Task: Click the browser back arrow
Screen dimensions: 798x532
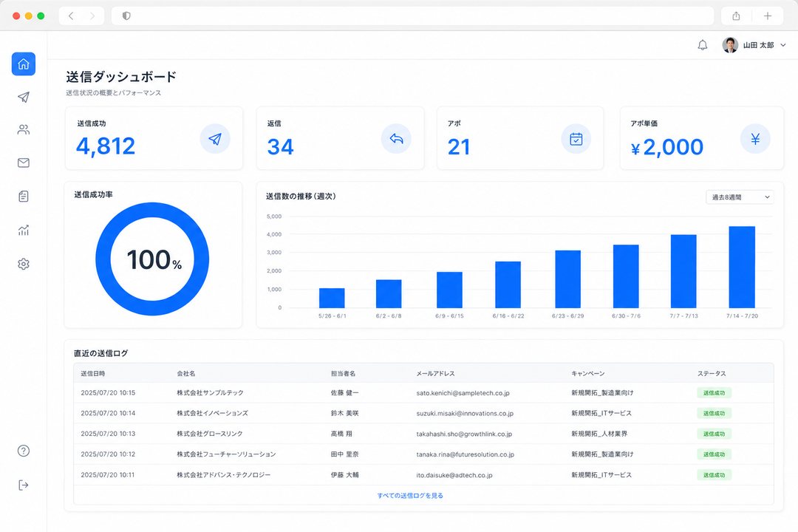Action: click(71, 16)
